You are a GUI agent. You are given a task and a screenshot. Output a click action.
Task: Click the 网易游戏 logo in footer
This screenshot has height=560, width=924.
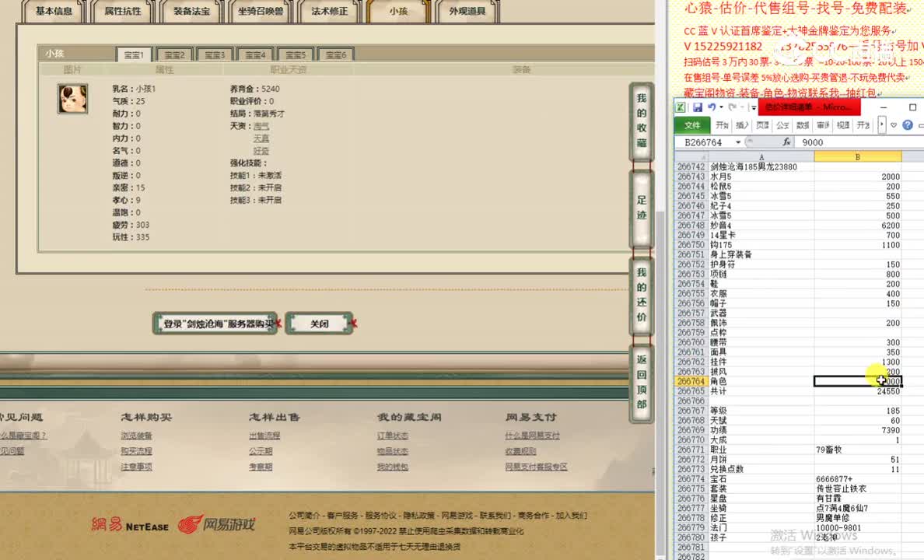pos(217,524)
